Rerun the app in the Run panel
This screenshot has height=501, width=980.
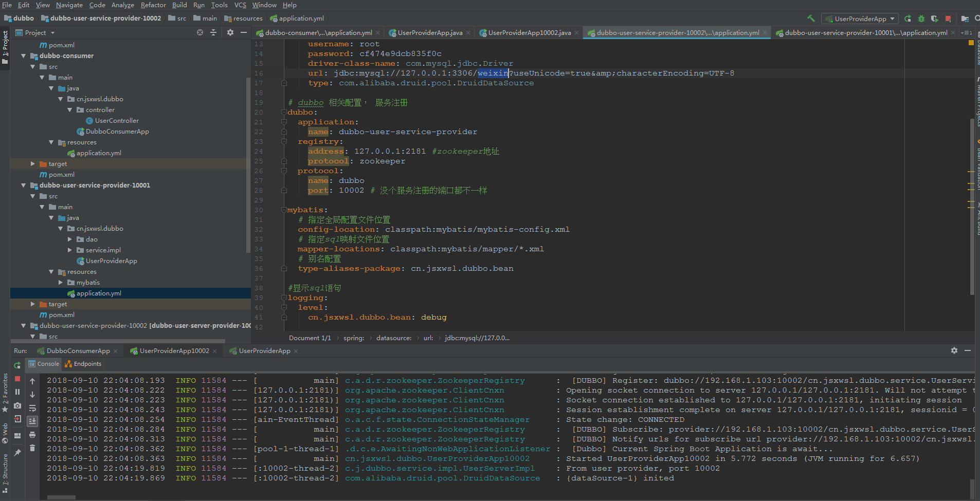(x=17, y=365)
